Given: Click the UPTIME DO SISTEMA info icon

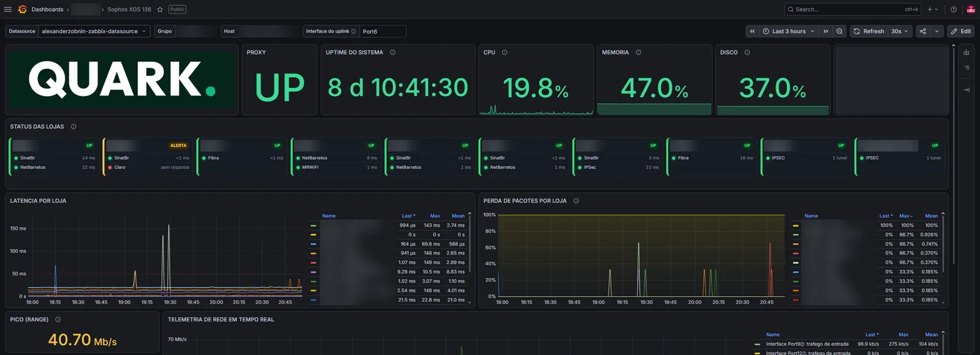Looking at the screenshot, I should 393,53.
